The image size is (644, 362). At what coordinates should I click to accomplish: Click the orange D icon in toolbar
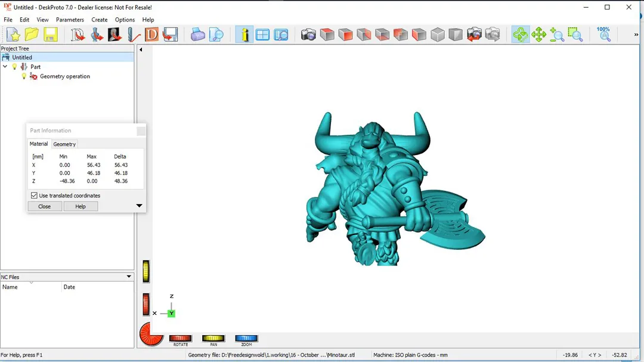click(151, 35)
